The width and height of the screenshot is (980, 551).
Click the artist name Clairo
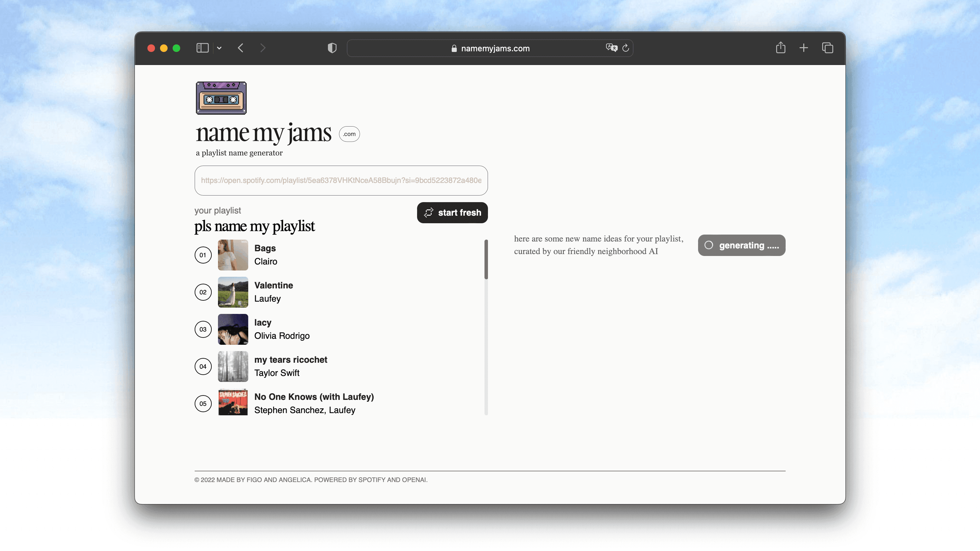266,262
